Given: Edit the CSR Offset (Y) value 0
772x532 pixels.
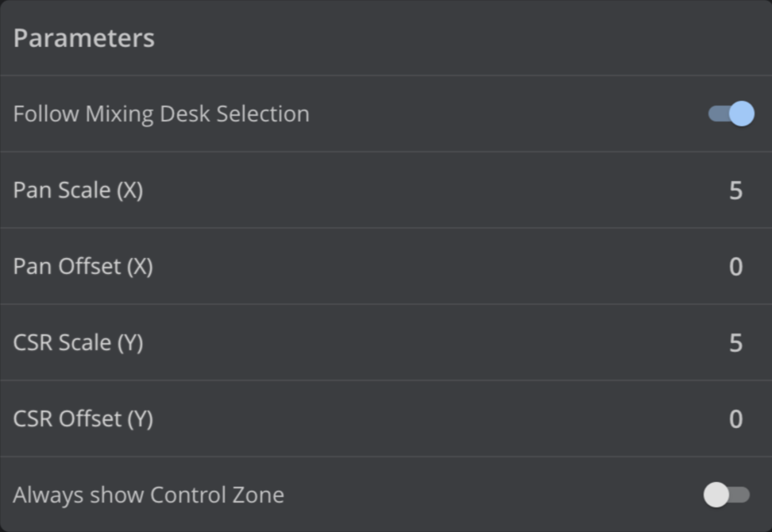Looking at the screenshot, I should (735, 419).
